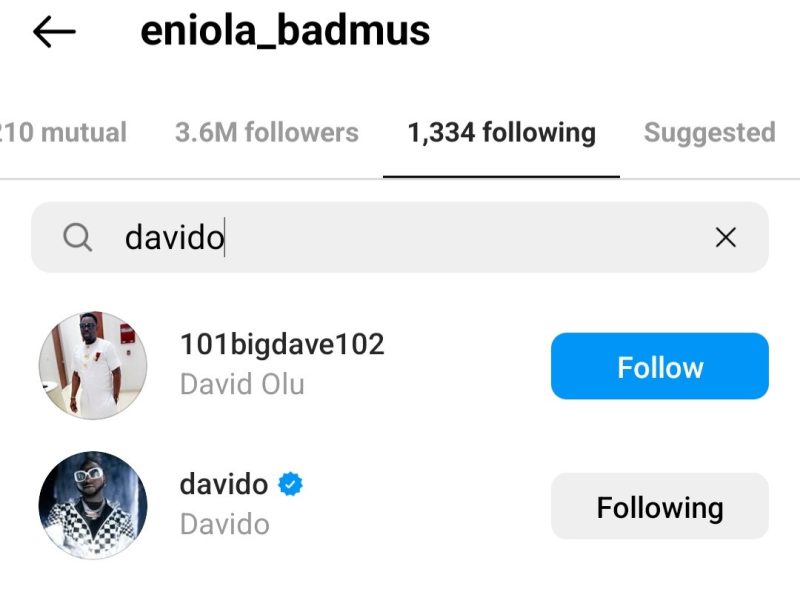Open the Suggested tab

(710, 133)
